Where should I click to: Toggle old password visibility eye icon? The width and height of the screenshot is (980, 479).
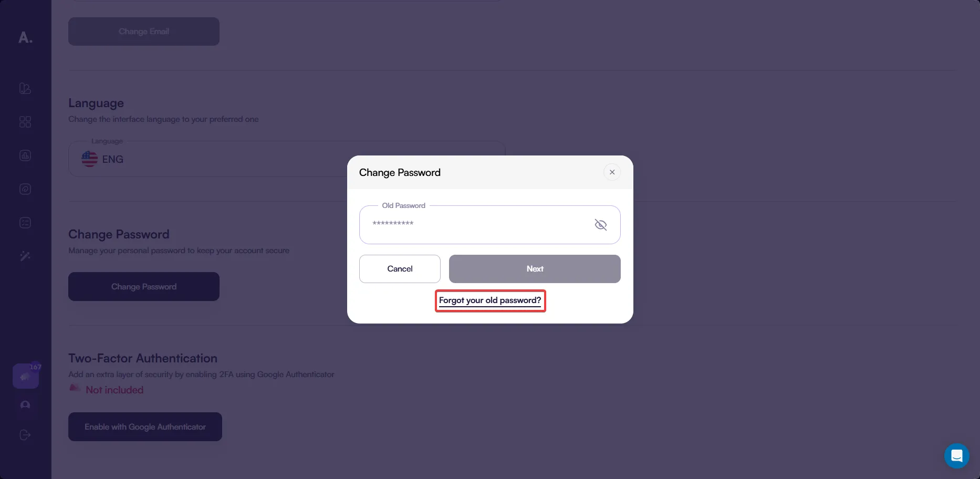(600, 225)
